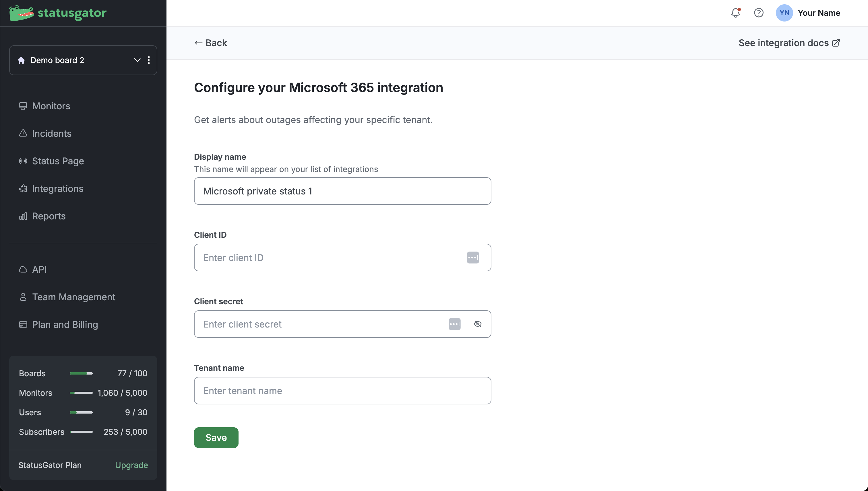Image resolution: width=868 pixels, height=491 pixels.
Task: Click the StatusGator alligator logo
Action: 22,13
